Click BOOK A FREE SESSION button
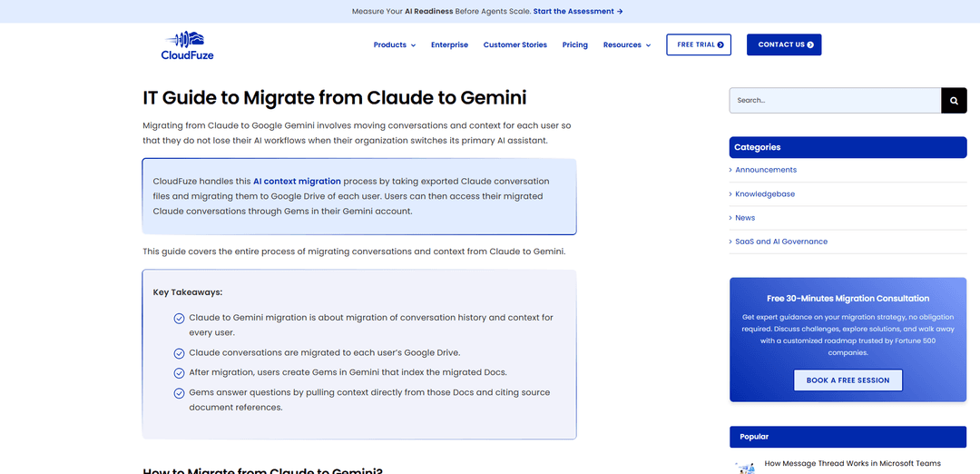The image size is (980, 474). (848, 380)
